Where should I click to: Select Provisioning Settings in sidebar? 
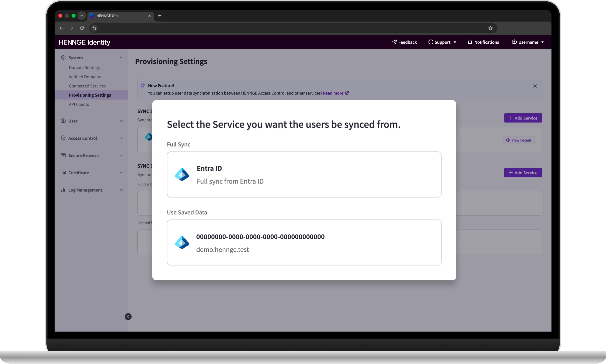[91, 95]
